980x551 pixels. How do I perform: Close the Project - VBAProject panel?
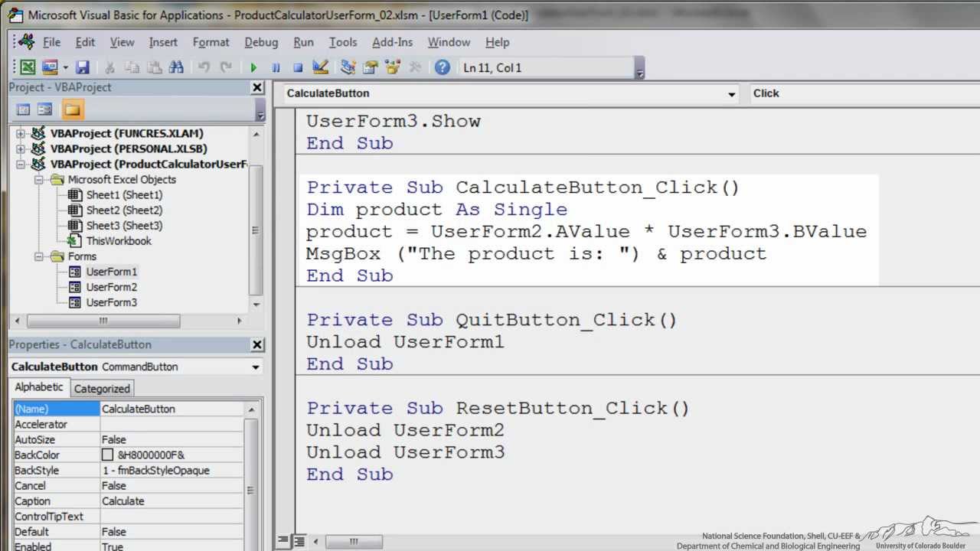pos(257,88)
